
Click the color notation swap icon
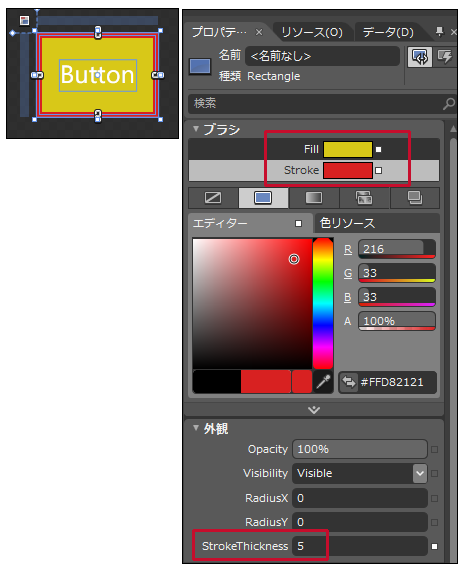[348, 382]
